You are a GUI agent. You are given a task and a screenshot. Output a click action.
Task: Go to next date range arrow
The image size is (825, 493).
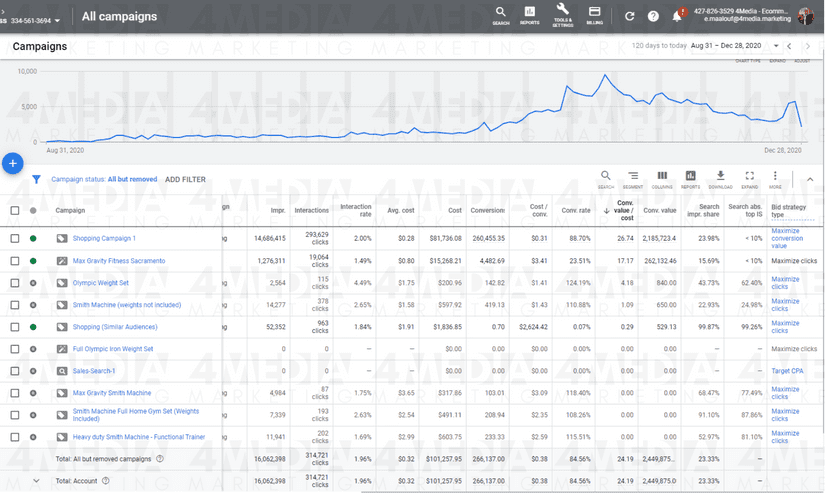tap(808, 46)
